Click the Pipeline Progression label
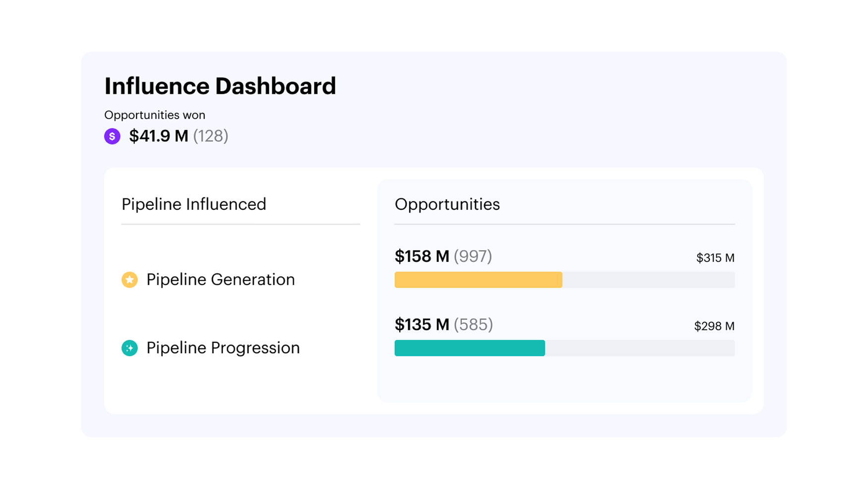Image resolution: width=868 pixels, height=488 pixels. tap(223, 348)
